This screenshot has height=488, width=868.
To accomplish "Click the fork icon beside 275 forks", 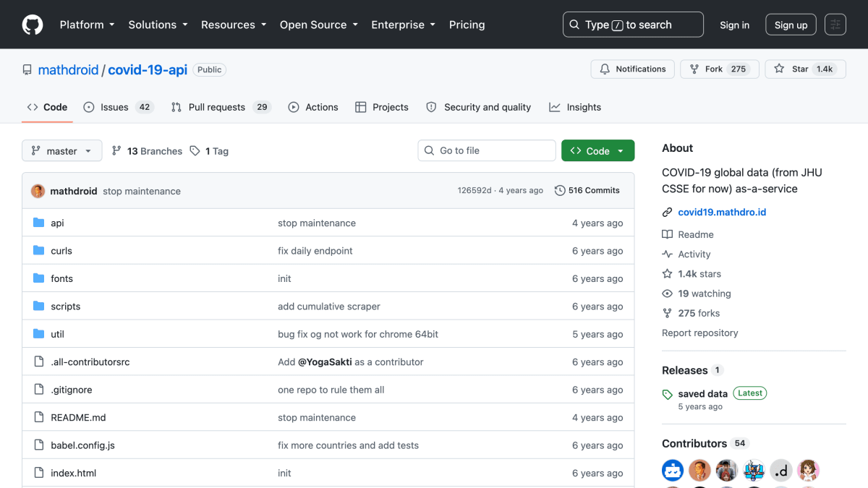I will click(x=667, y=313).
